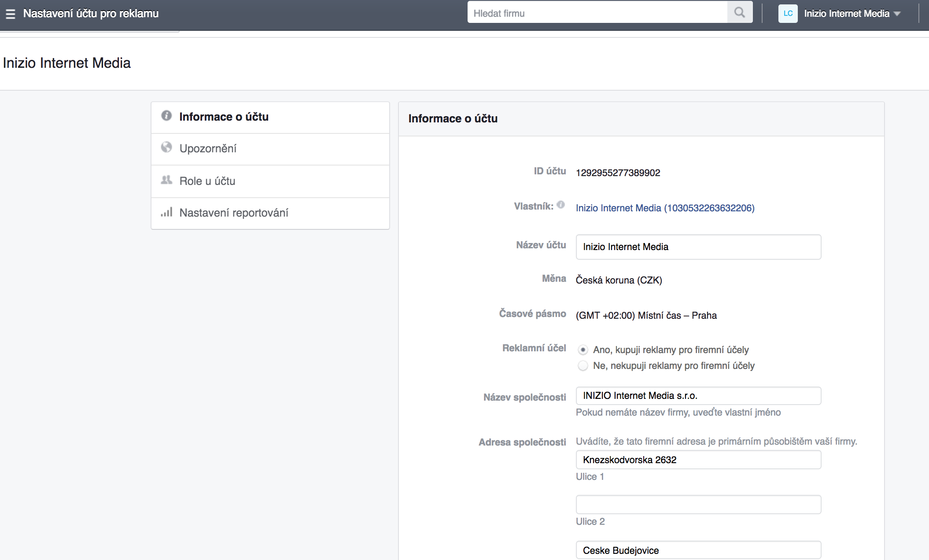This screenshot has height=560, width=929.
Task: Click the Vlastník: label
Action: [x=534, y=206]
